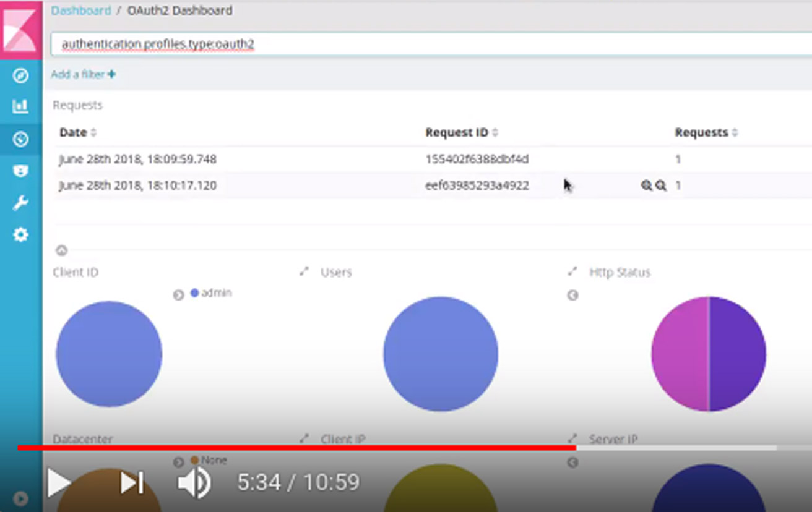
Task: Expand the Client ID legend arrow
Action: [178, 294]
